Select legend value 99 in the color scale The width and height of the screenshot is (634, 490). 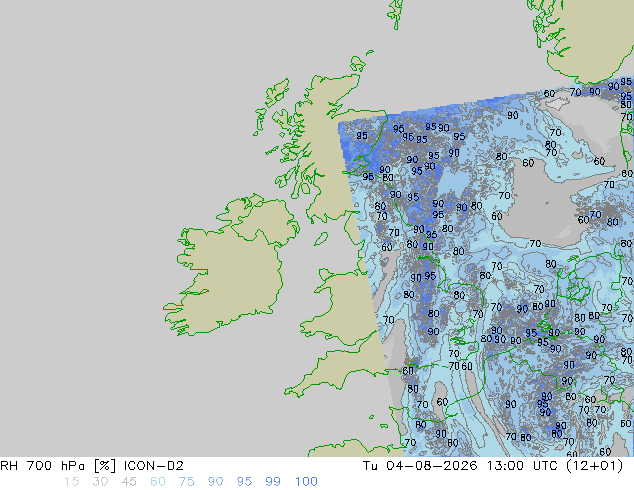click(273, 482)
